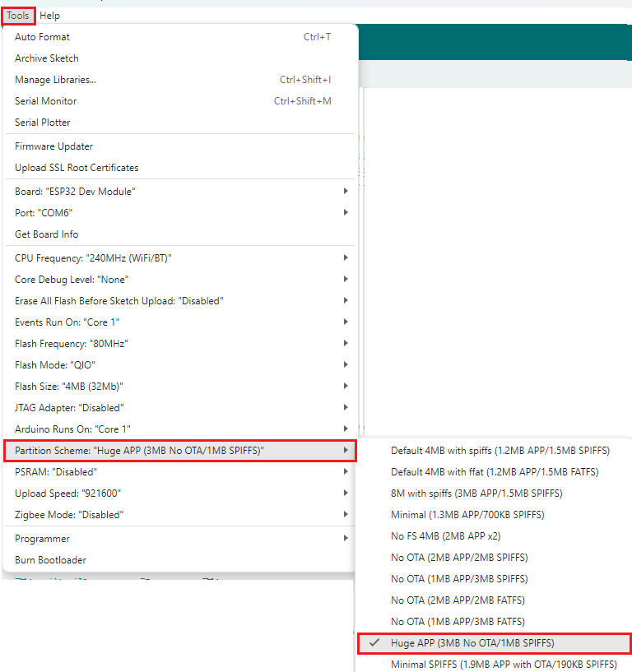Expand Upload Speed 921600 submenu
This screenshot has width=632, height=672.
tap(180, 494)
